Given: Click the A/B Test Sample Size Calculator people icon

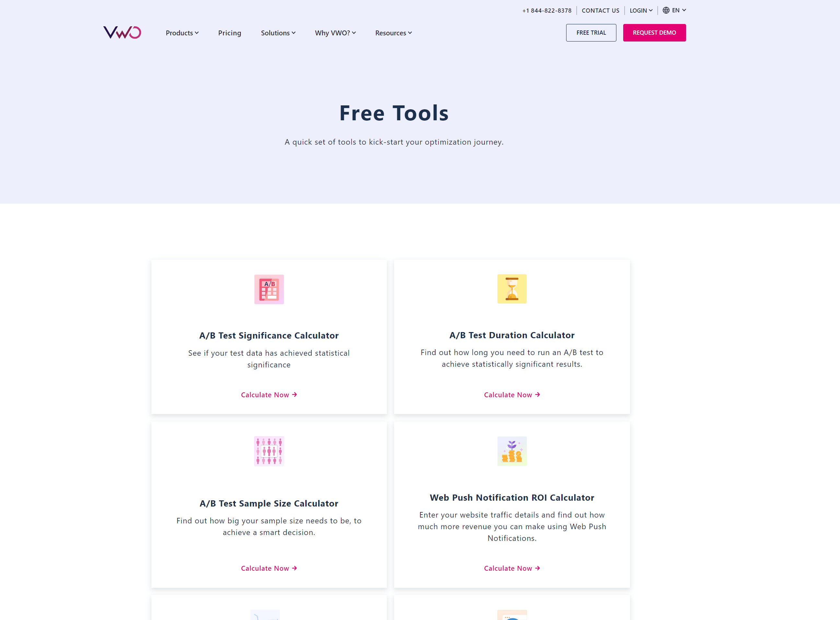Looking at the screenshot, I should 269,451.
